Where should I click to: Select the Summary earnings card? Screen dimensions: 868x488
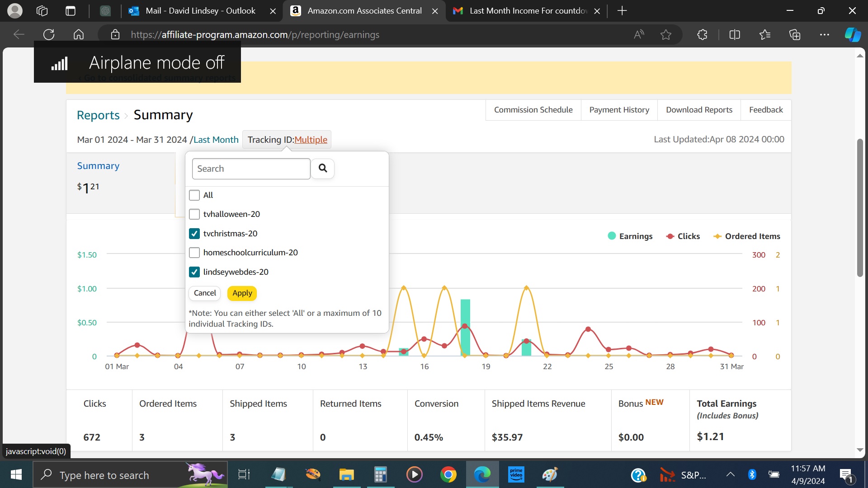pyautogui.click(x=121, y=183)
